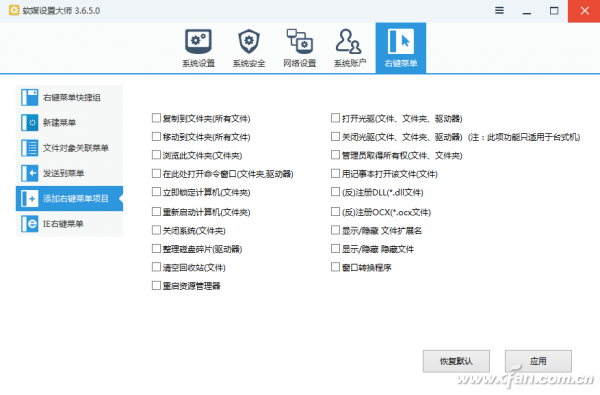Enable 用记事本打开该文件 checkbox
The height and width of the screenshot is (395, 600).
pyautogui.click(x=335, y=173)
